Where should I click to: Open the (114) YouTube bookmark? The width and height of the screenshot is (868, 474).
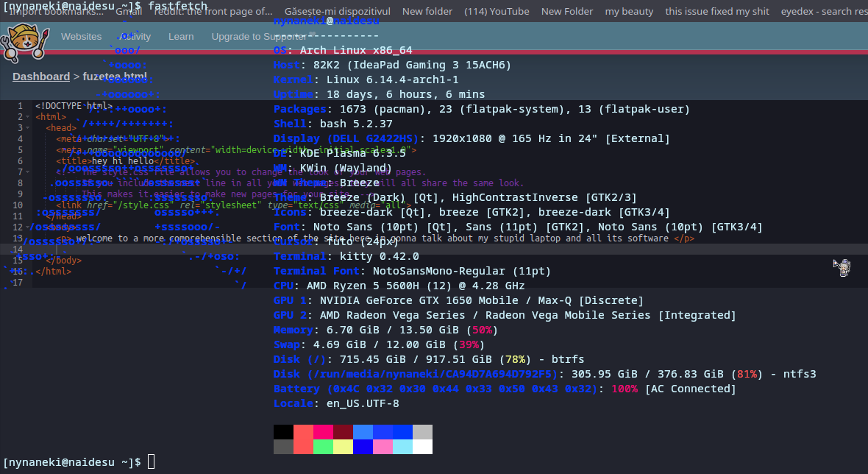point(497,11)
